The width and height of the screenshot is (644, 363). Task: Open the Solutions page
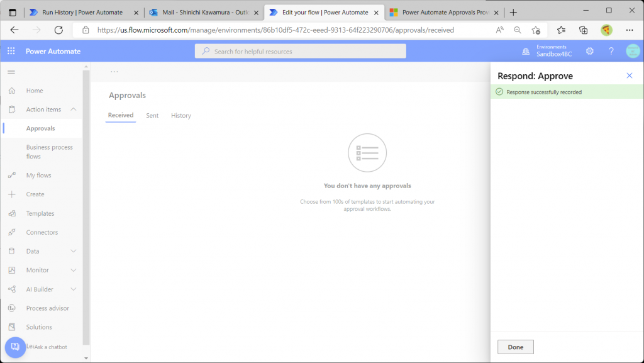point(39,327)
